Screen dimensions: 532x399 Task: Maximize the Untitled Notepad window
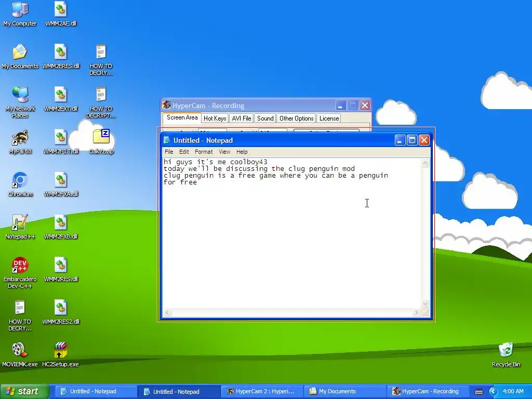(412, 140)
